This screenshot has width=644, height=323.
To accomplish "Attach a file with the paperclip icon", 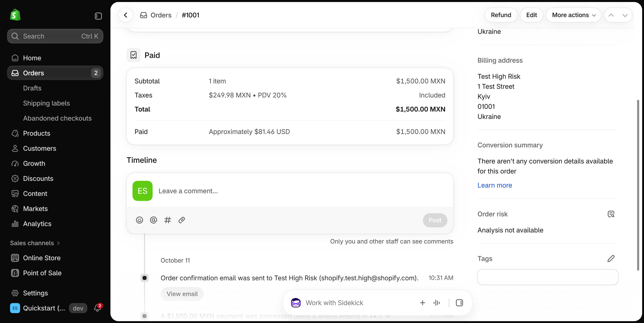I will tap(182, 220).
